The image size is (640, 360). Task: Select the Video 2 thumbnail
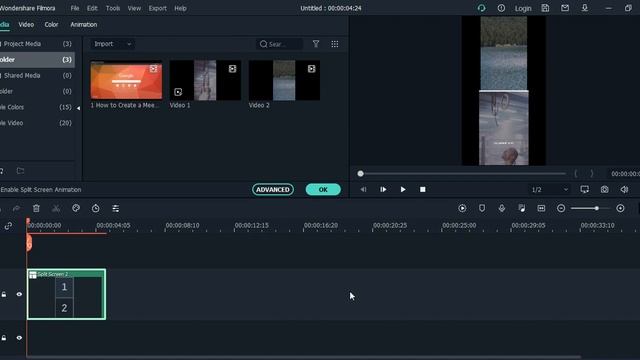(x=284, y=80)
